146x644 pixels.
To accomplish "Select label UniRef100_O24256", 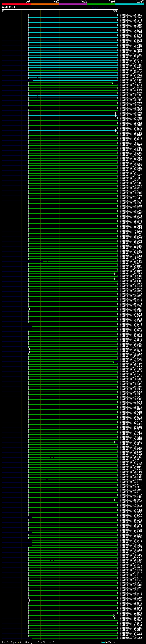I will [131, 93].
